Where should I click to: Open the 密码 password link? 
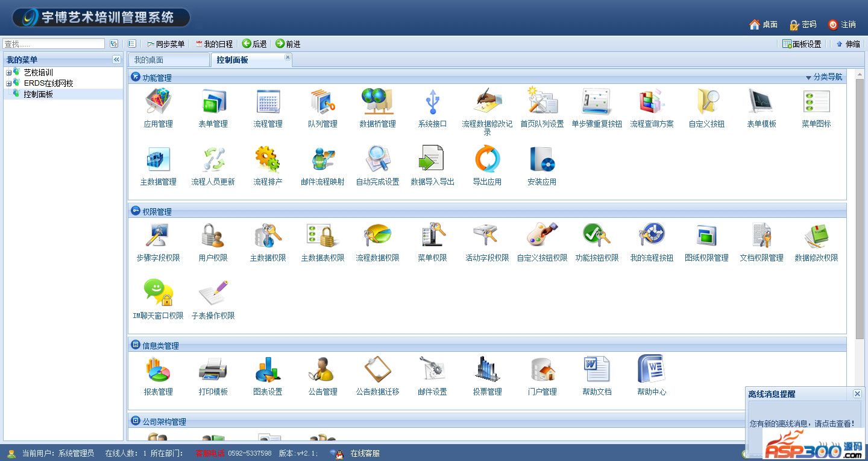tap(803, 25)
